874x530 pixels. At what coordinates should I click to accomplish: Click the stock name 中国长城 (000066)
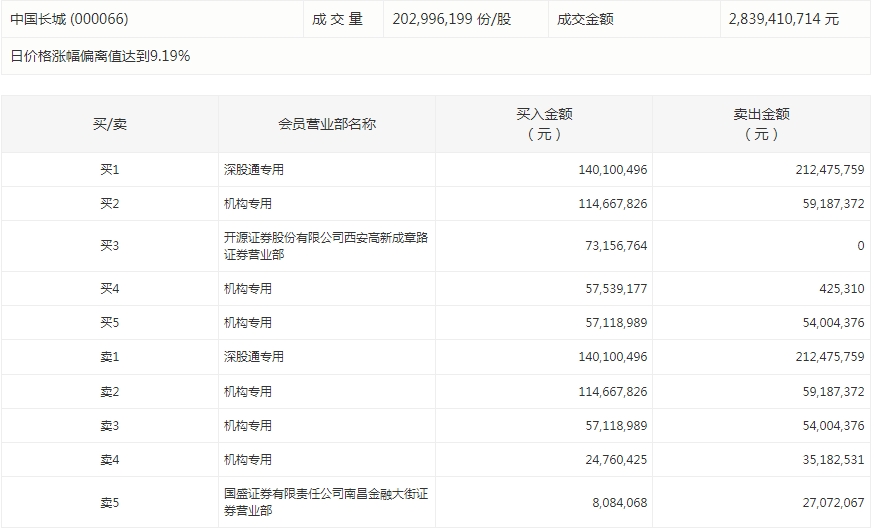[69, 19]
